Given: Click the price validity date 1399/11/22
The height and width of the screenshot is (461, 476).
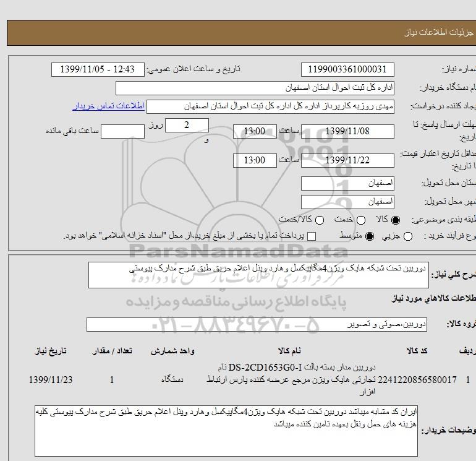Looking at the screenshot, I should pyautogui.click(x=347, y=160).
